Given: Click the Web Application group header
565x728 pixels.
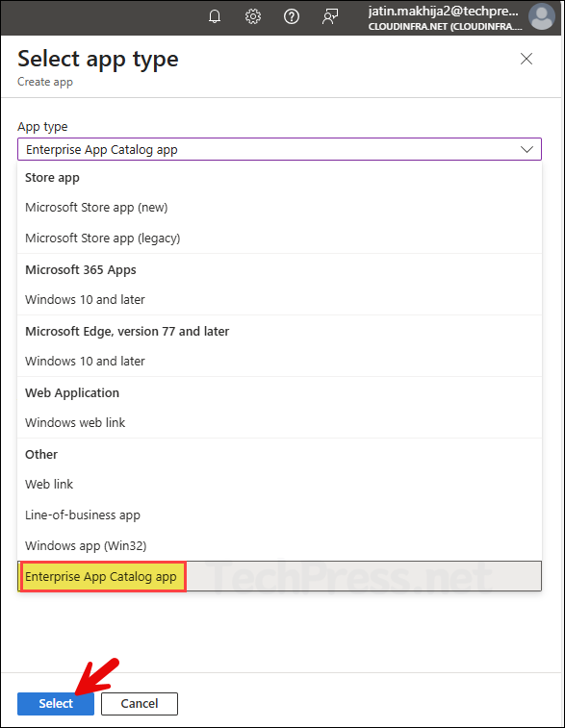Looking at the screenshot, I should point(72,392).
